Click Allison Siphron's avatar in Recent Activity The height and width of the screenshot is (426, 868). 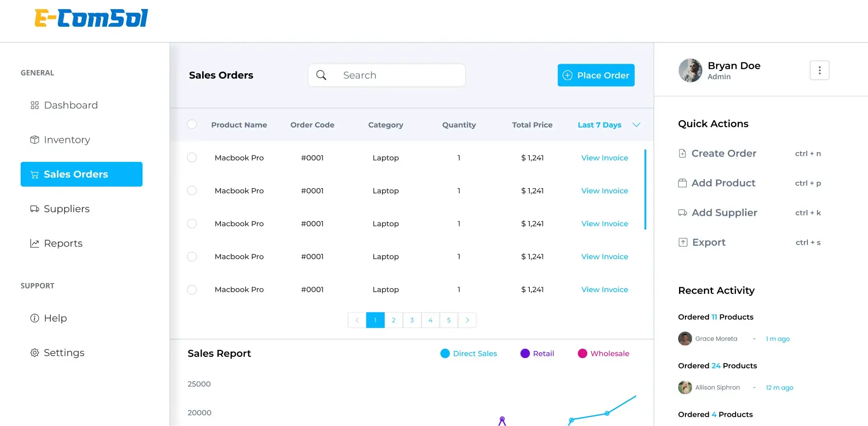pyautogui.click(x=685, y=387)
